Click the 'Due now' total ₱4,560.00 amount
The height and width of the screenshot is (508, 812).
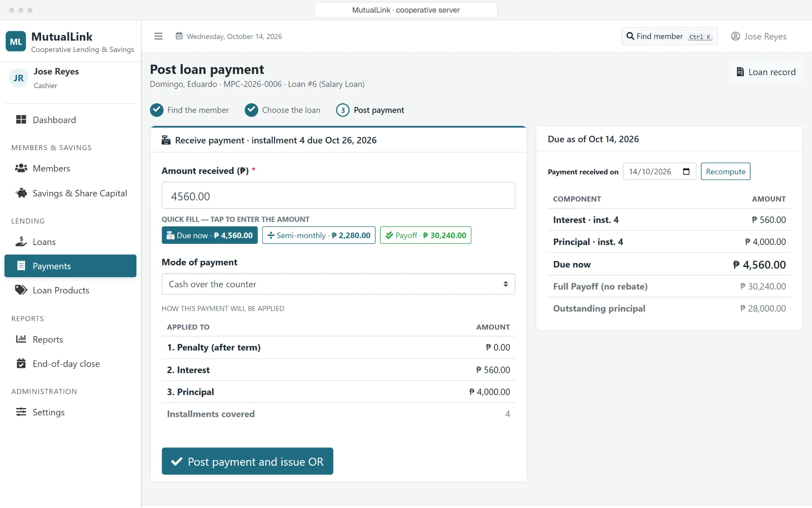pos(759,265)
